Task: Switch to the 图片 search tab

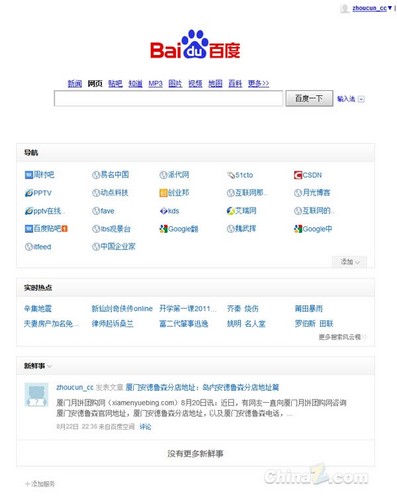Action: click(x=175, y=83)
